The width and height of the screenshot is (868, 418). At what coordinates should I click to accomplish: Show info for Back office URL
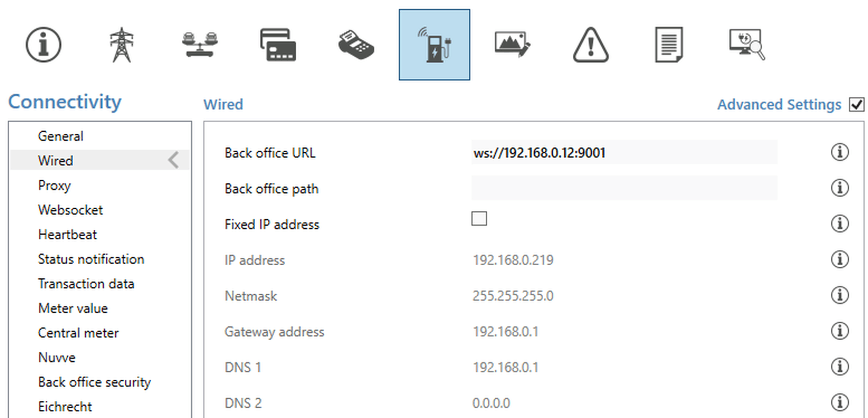coord(839,152)
